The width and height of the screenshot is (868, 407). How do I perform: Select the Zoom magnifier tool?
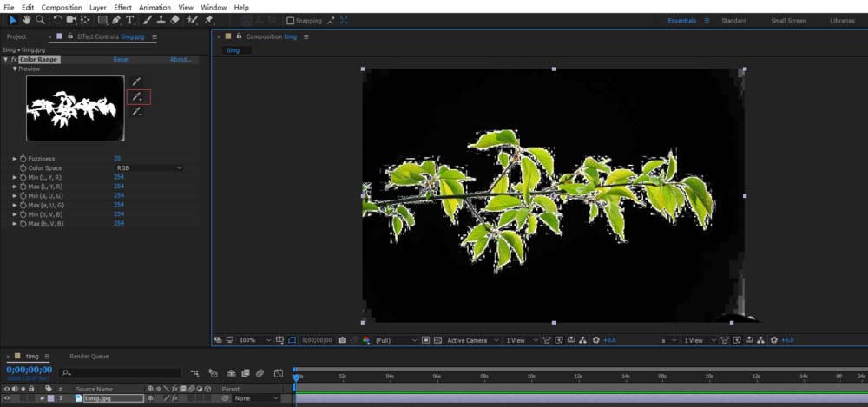point(41,20)
